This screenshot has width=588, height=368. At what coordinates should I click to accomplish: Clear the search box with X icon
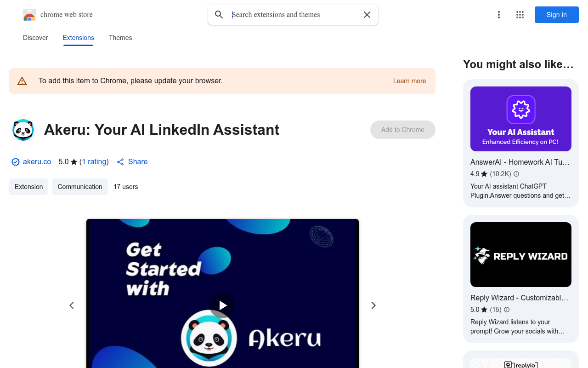(x=367, y=15)
